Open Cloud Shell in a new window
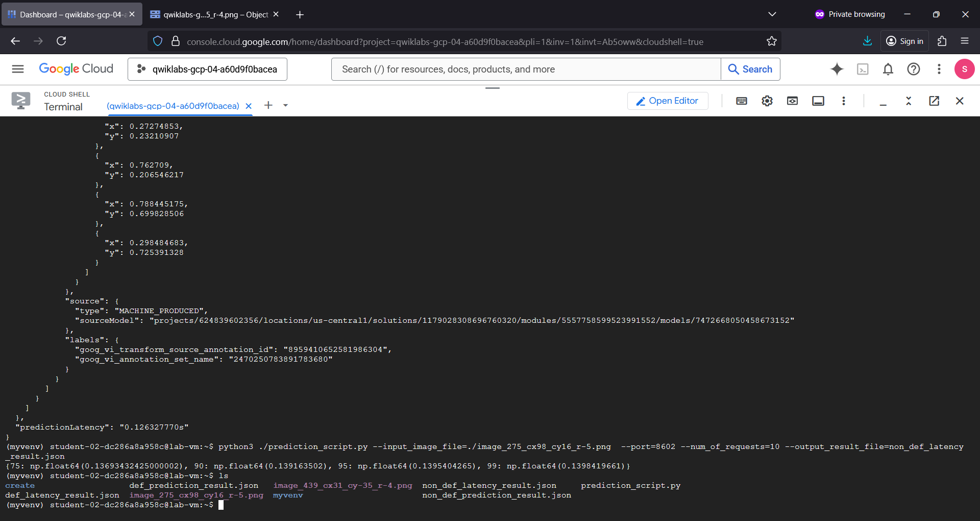The width and height of the screenshot is (980, 521). [x=934, y=101]
